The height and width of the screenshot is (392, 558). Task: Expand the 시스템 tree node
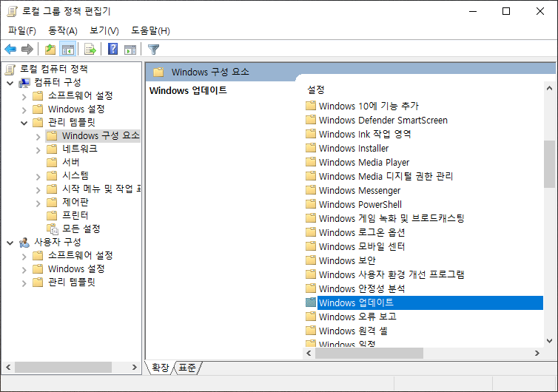(38, 177)
